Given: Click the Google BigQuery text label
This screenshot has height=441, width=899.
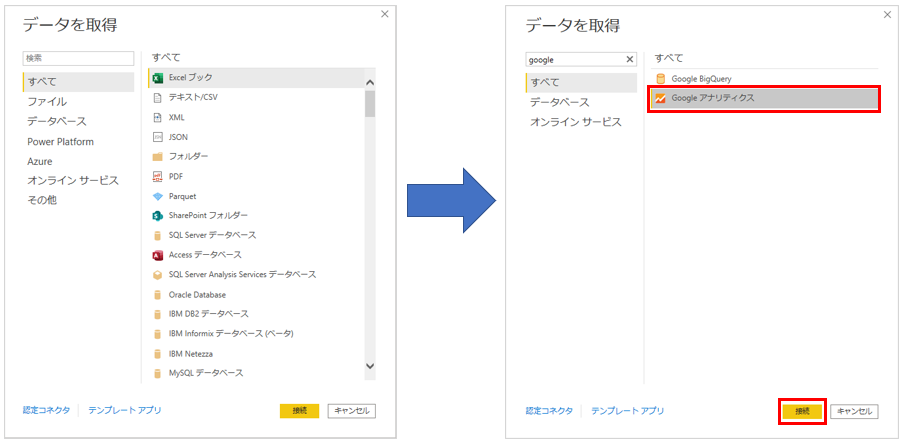Looking at the screenshot, I should coord(702,79).
